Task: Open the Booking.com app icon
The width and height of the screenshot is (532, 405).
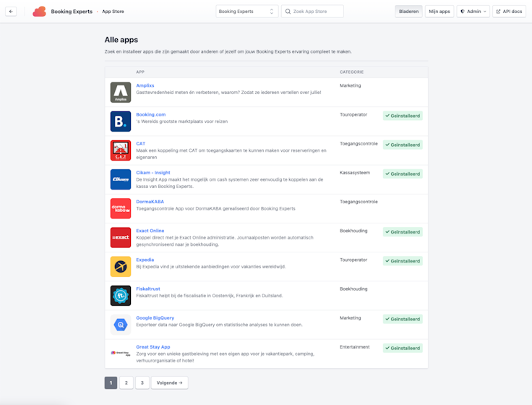Action: pyautogui.click(x=121, y=121)
